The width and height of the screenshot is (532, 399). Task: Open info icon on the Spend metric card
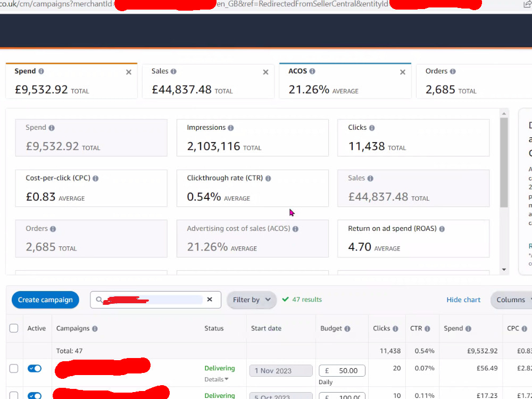click(52, 128)
